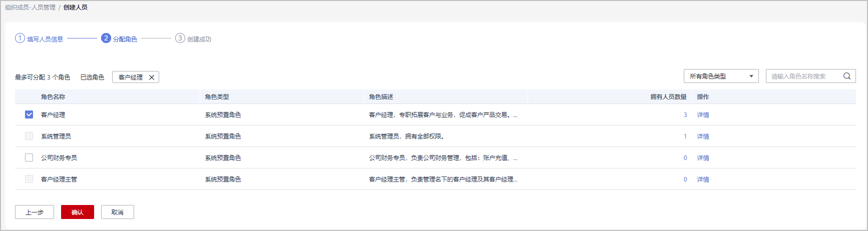Screen dimensions: 868x231
Task: Click step 2 circle icon 分配角色
Action: [x=106, y=38]
